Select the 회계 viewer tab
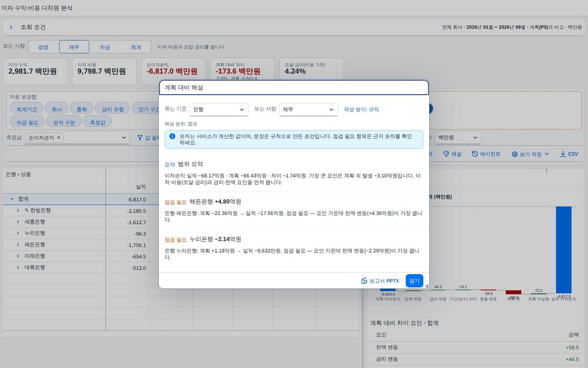 (136, 47)
